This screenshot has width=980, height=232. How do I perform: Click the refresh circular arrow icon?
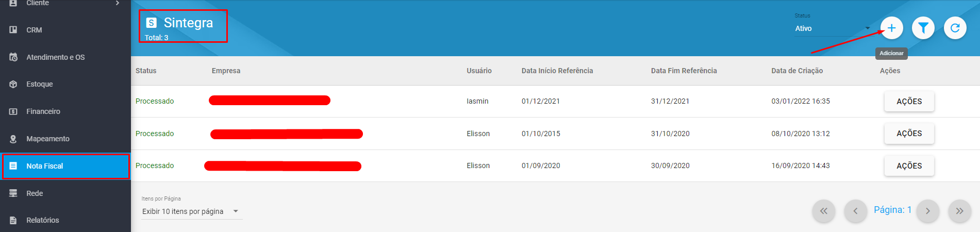(x=955, y=28)
